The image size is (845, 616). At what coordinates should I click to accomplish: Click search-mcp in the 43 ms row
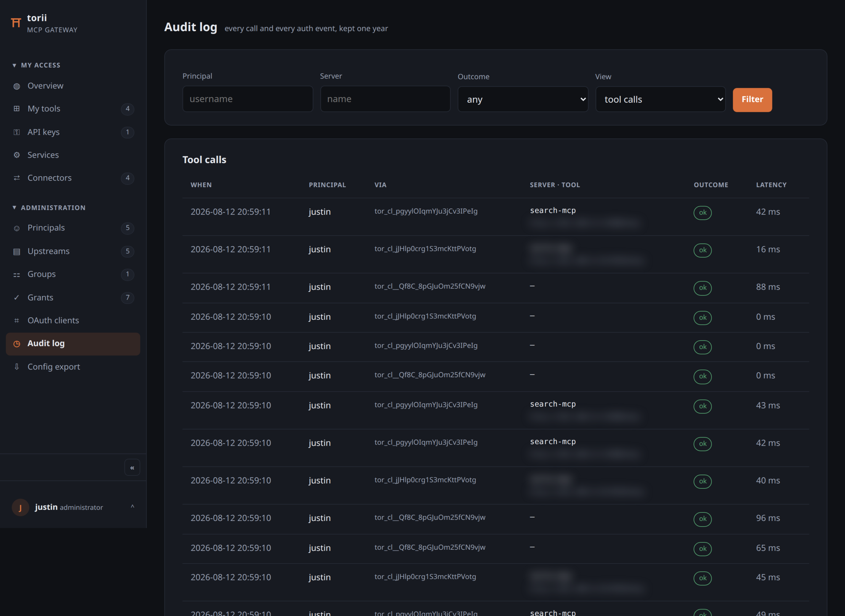553,404
